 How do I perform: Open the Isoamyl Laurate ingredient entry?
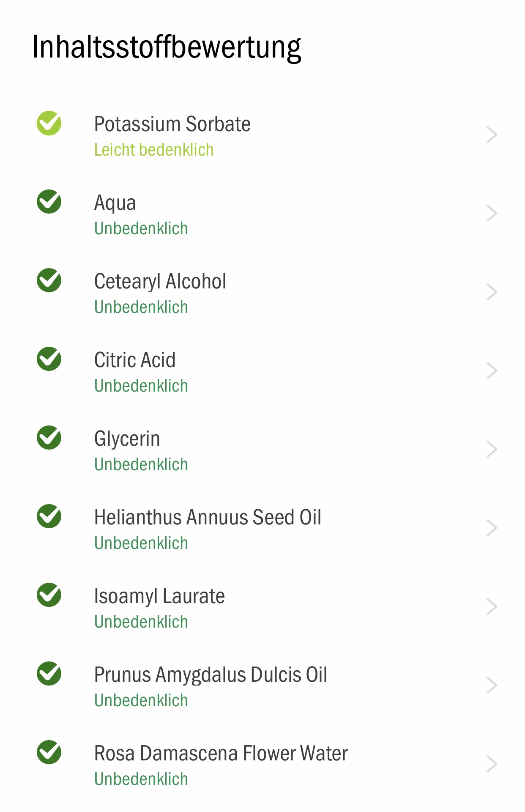[x=159, y=597]
